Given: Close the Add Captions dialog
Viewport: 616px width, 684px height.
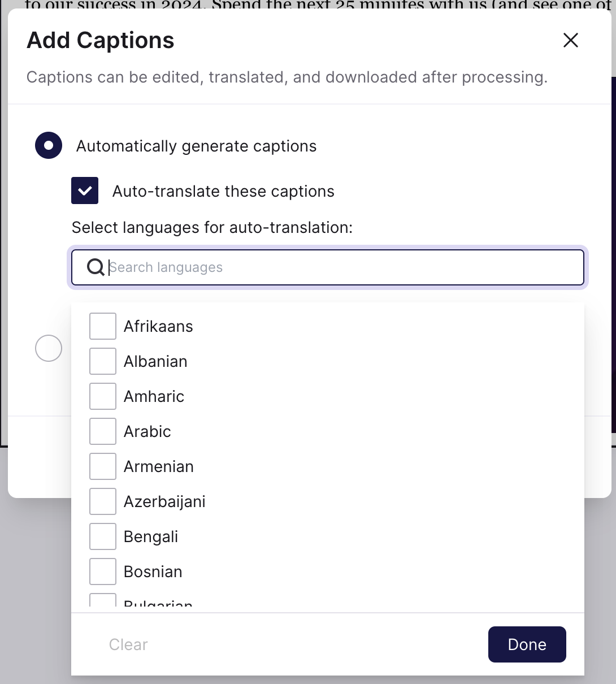Looking at the screenshot, I should point(571,40).
